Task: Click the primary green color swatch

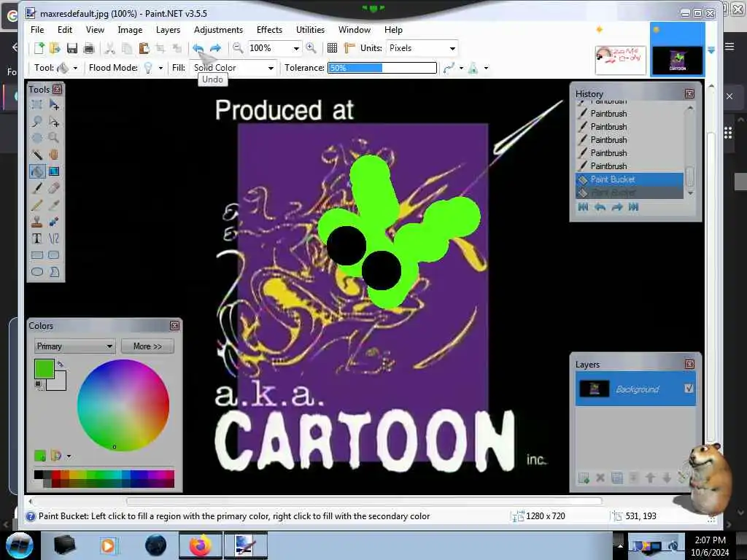Action: 44,369
